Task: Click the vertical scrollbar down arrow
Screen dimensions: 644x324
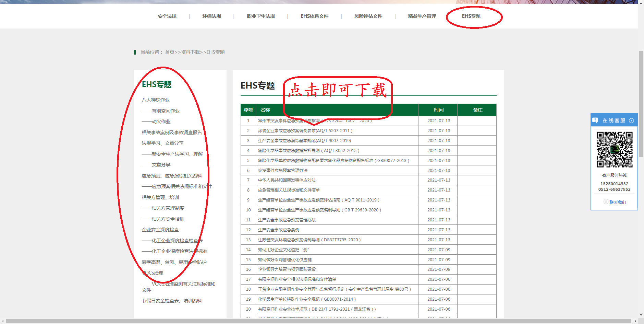Action: (641, 315)
